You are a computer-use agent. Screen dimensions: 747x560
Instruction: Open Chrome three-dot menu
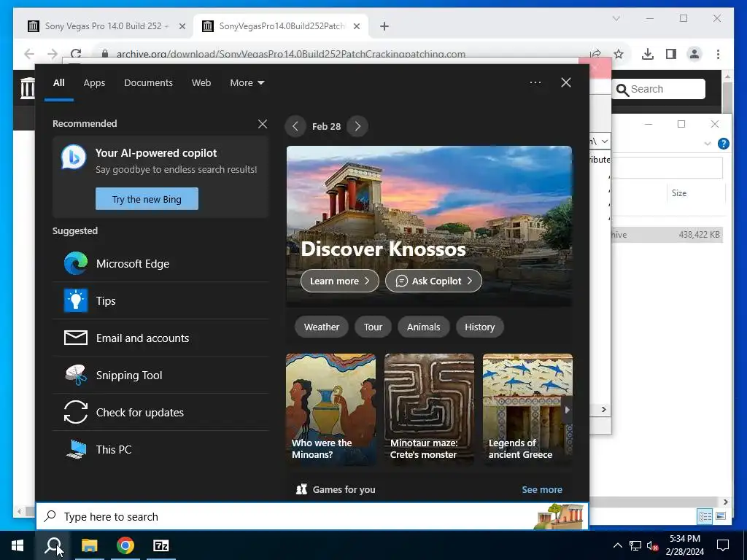(x=718, y=54)
